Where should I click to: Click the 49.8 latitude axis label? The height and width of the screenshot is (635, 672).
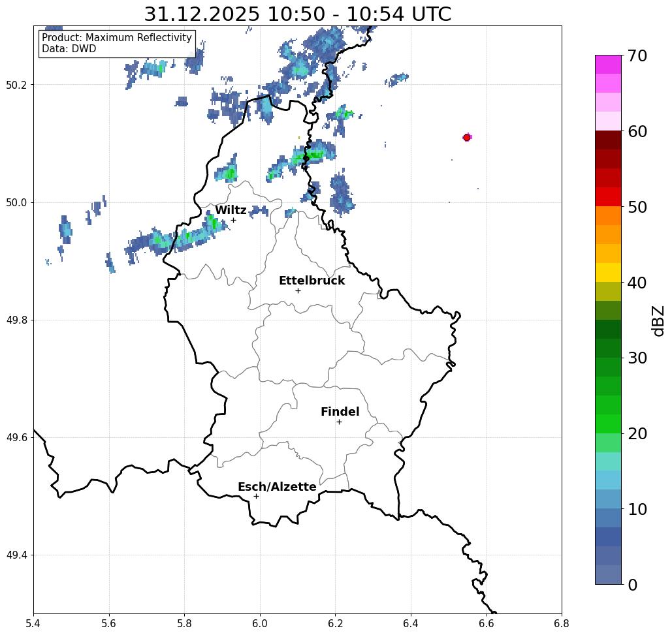pos(16,320)
